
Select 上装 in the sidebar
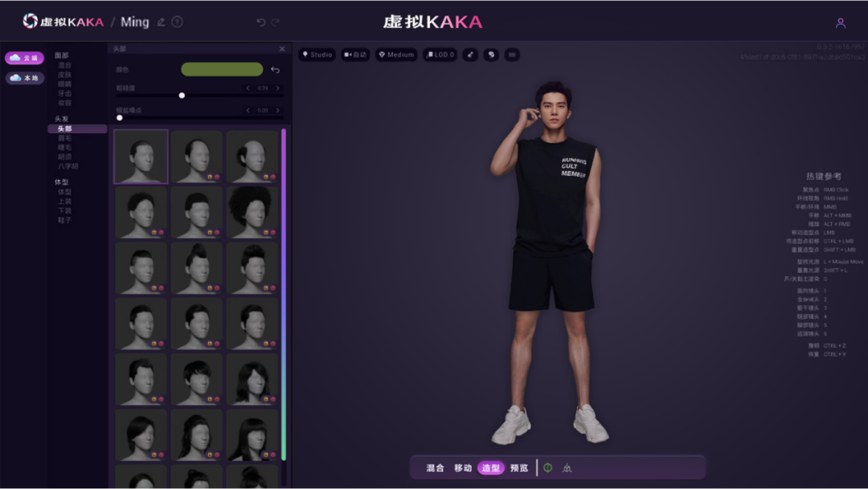tap(65, 202)
